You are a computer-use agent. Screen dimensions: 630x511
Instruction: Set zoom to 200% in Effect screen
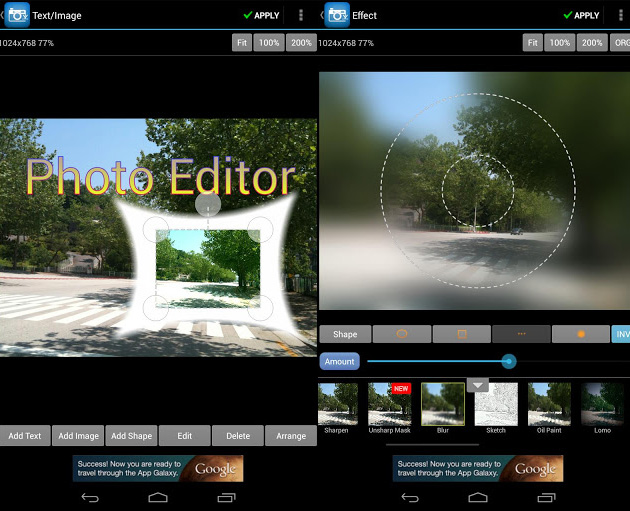point(592,43)
